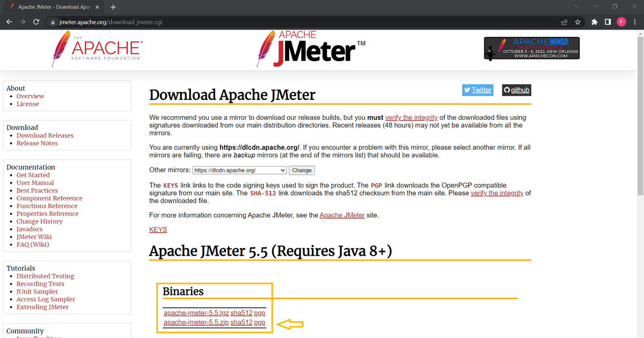Image resolution: width=644 pixels, height=338 pixels.
Task: View site security lock info
Action: [53, 23]
